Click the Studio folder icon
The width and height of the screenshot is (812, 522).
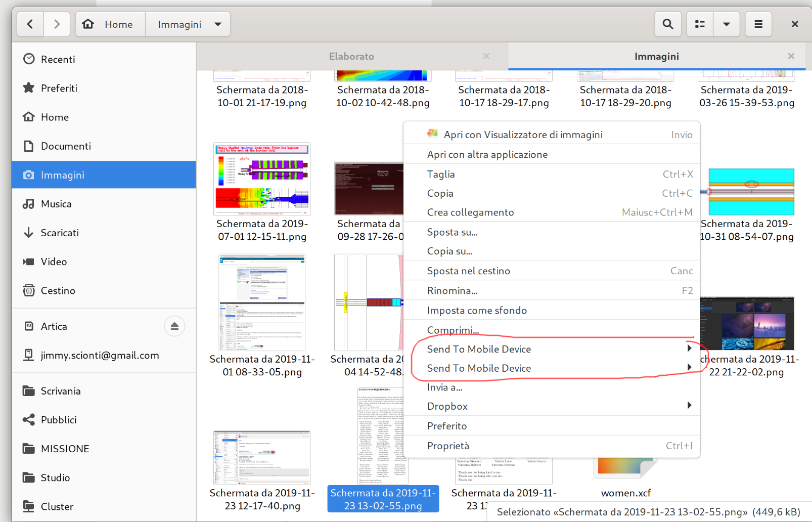coord(29,477)
